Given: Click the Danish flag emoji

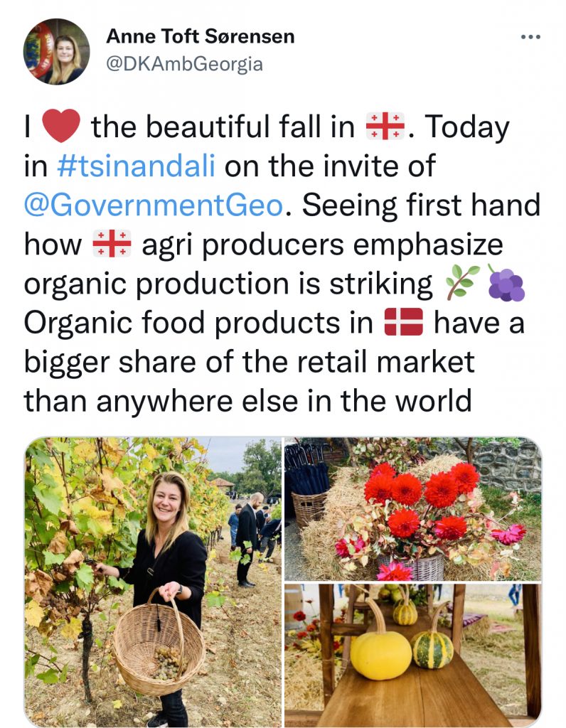Looking at the screenshot, I should point(403,323).
